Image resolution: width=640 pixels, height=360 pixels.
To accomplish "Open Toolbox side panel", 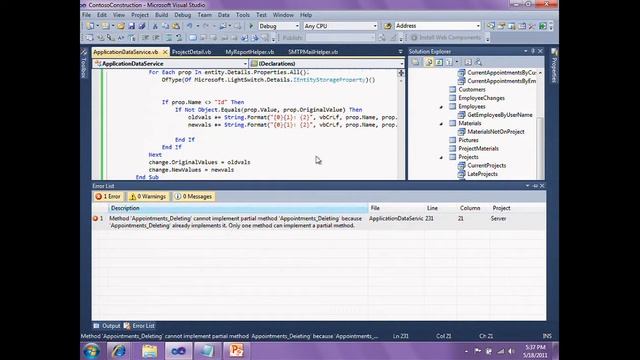I will tap(84, 64).
